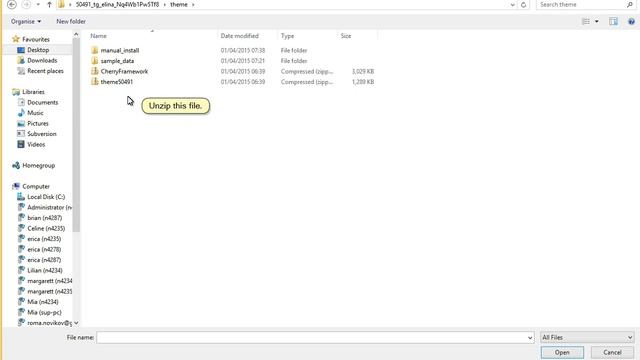Open the Help icon
This screenshot has height=360, width=640.
pyautogui.click(x=631, y=21)
